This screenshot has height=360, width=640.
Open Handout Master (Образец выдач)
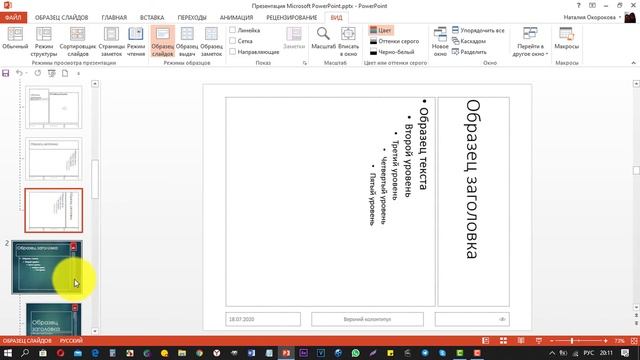[x=187, y=42]
